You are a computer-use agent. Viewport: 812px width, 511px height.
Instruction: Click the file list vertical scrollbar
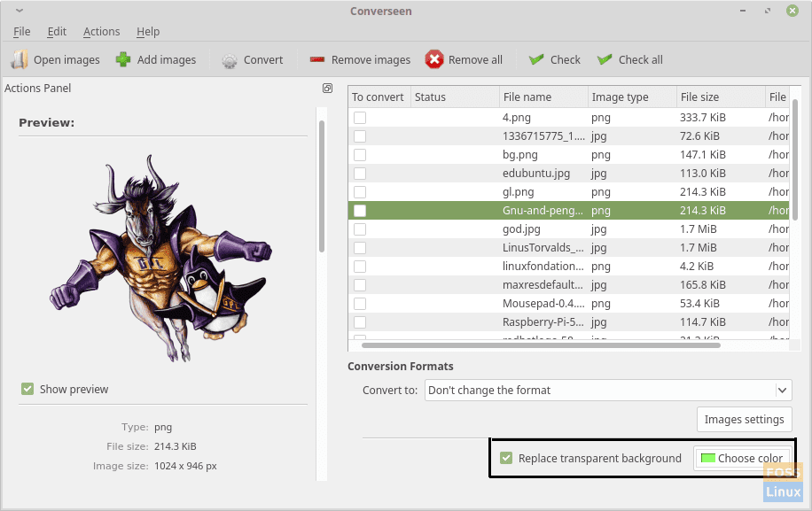[795, 159]
